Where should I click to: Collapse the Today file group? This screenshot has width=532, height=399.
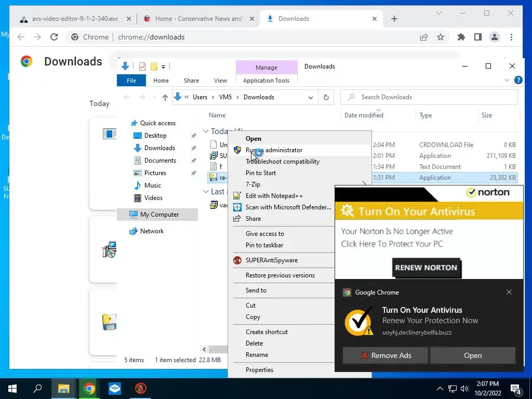(x=206, y=131)
